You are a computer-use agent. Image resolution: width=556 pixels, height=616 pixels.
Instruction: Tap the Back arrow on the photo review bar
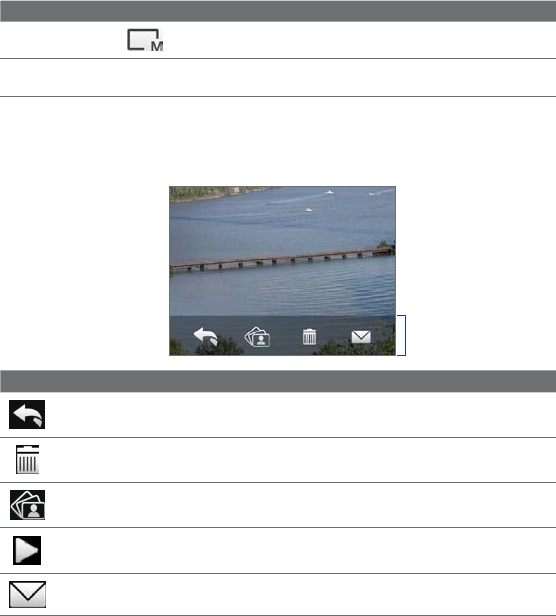[206, 336]
